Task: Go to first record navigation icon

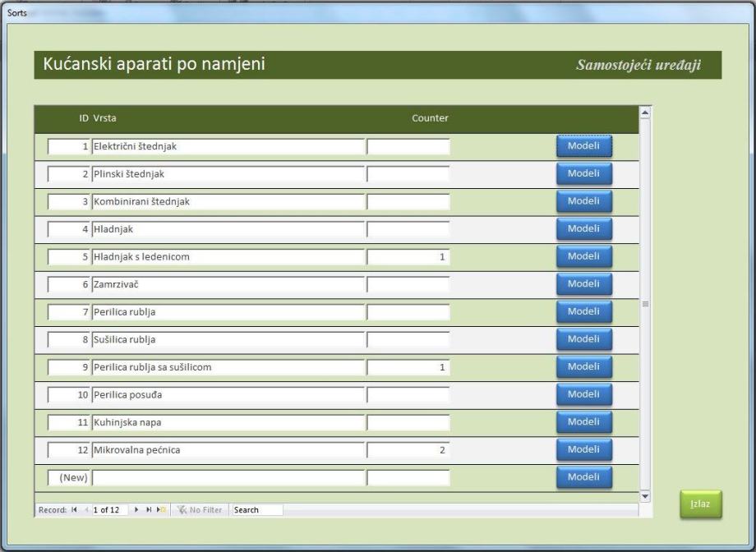Action: (x=74, y=509)
